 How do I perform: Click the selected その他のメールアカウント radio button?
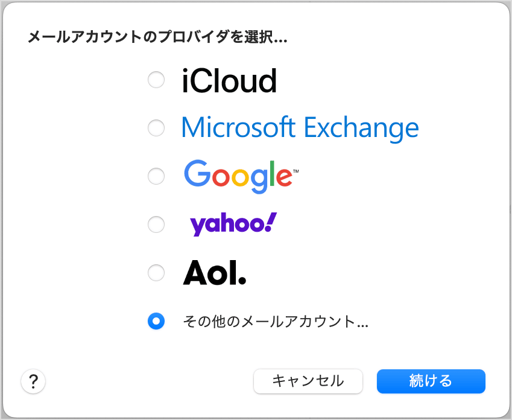coord(156,322)
